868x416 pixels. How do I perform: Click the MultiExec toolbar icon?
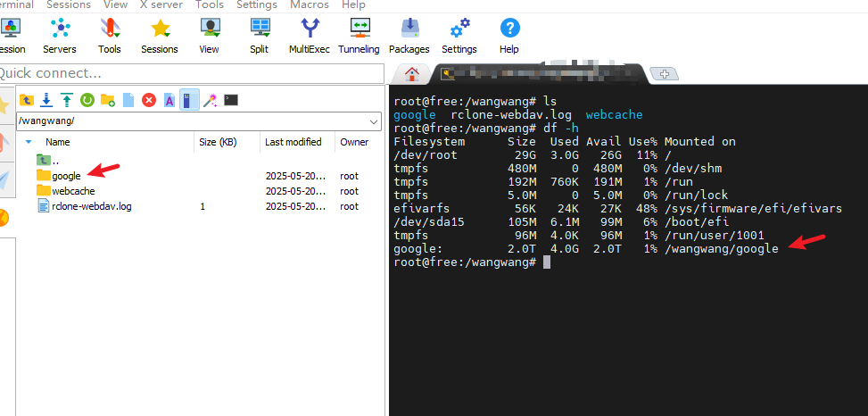[310, 36]
